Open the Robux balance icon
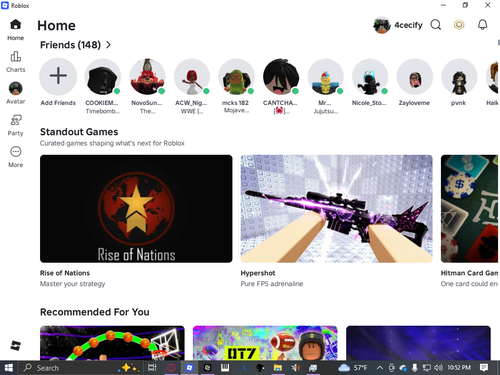Image resolution: width=500 pixels, height=375 pixels. pyautogui.click(x=459, y=25)
